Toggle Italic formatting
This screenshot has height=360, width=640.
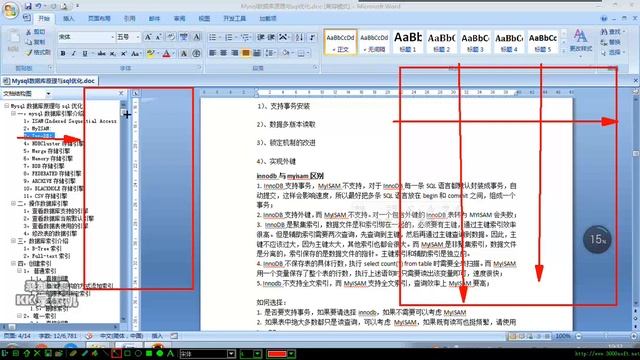pyautogui.click(x=74, y=53)
